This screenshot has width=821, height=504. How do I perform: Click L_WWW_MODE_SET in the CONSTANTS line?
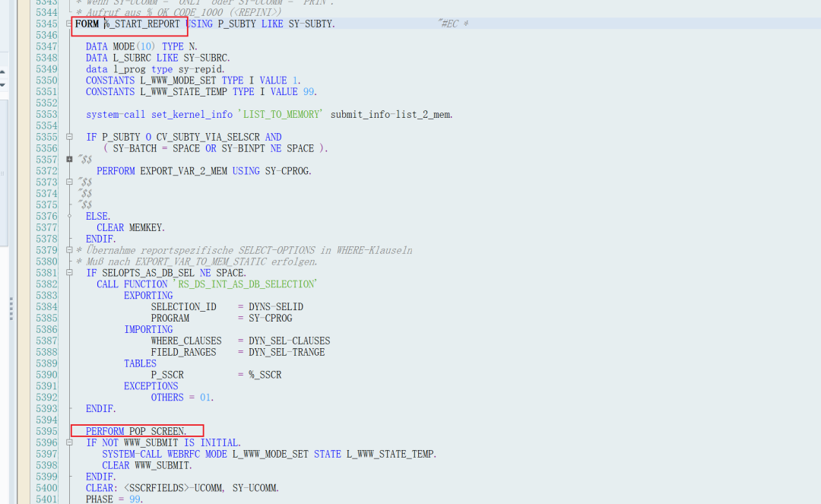click(178, 81)
